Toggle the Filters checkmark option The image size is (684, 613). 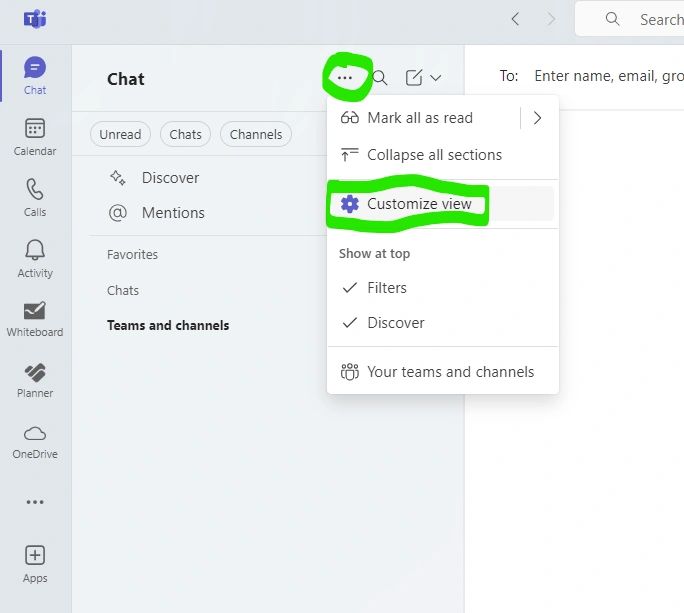click(386, 288)
